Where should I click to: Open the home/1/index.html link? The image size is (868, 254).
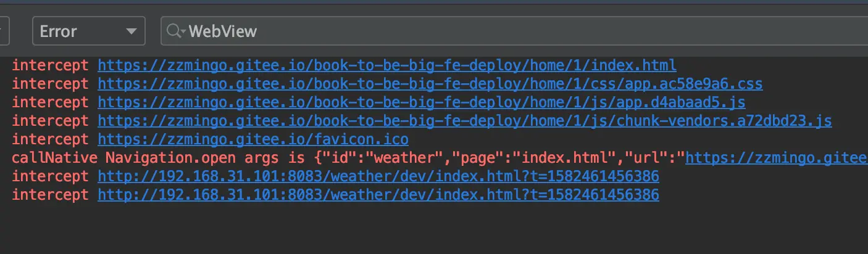[x=387, y=65]
